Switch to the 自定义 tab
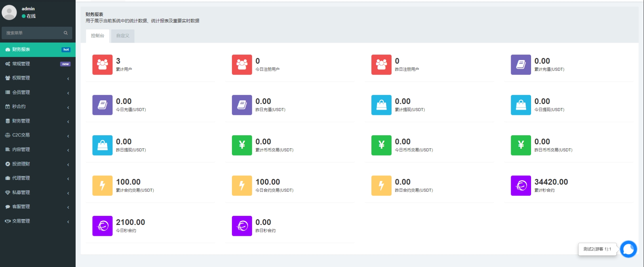 [x=123, y=36]
